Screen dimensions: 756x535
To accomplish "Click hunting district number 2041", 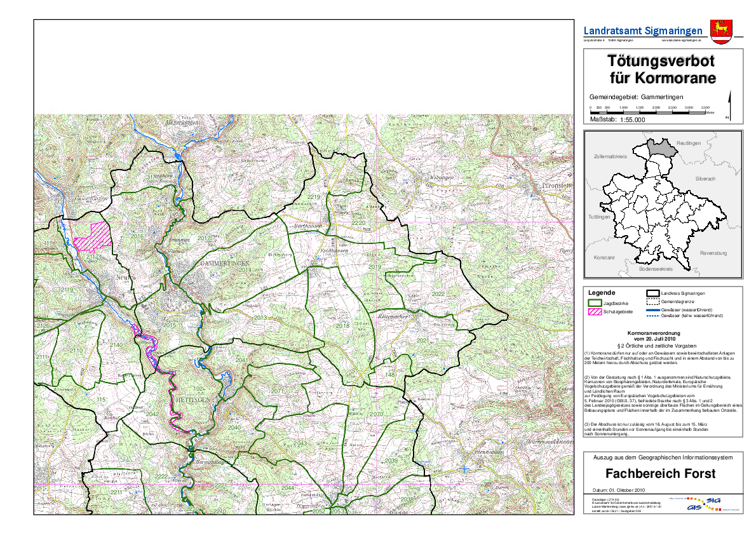I will (242, 360).
